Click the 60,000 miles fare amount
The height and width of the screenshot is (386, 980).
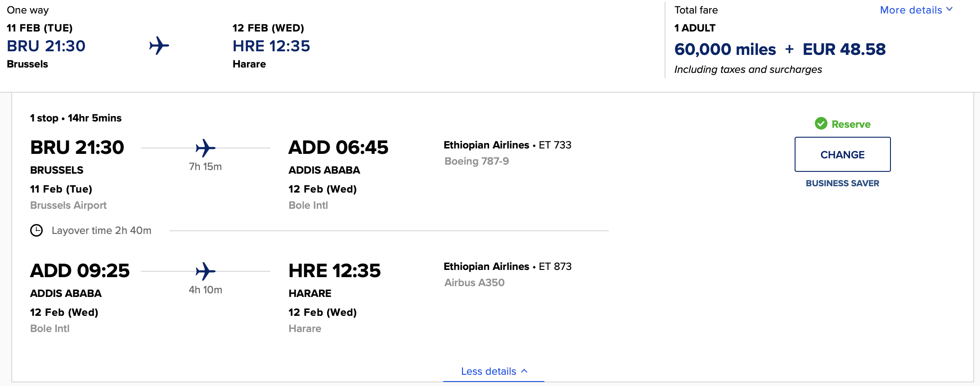[x=725, y=49]
